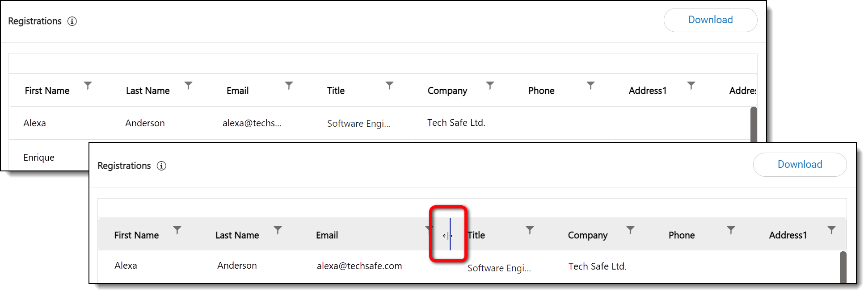Click the First Name filter icon in the upper table
The height and width of the screenshot is (295, 868).
coord(88,85)
